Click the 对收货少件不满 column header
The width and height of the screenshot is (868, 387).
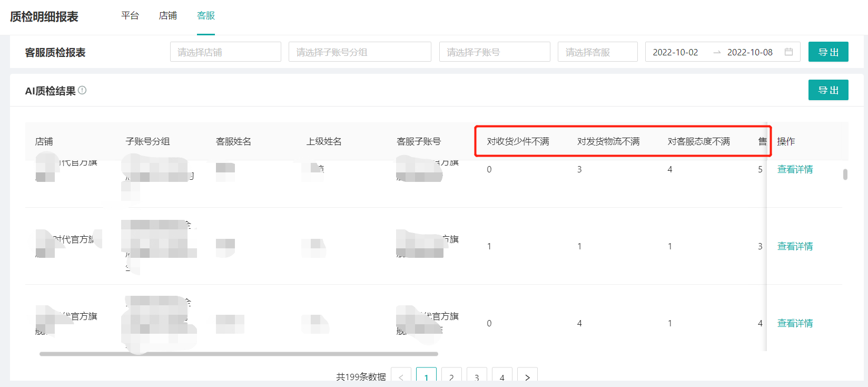pos(518,141)
